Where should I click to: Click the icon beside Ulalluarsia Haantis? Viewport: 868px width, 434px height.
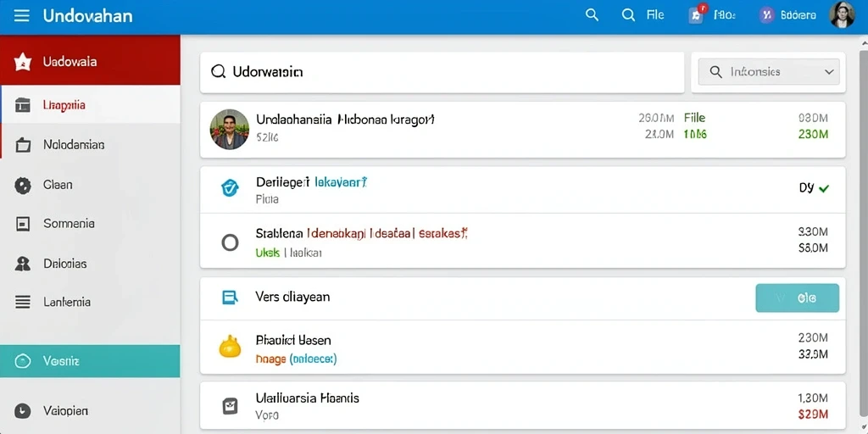click(x=230, y=406)
